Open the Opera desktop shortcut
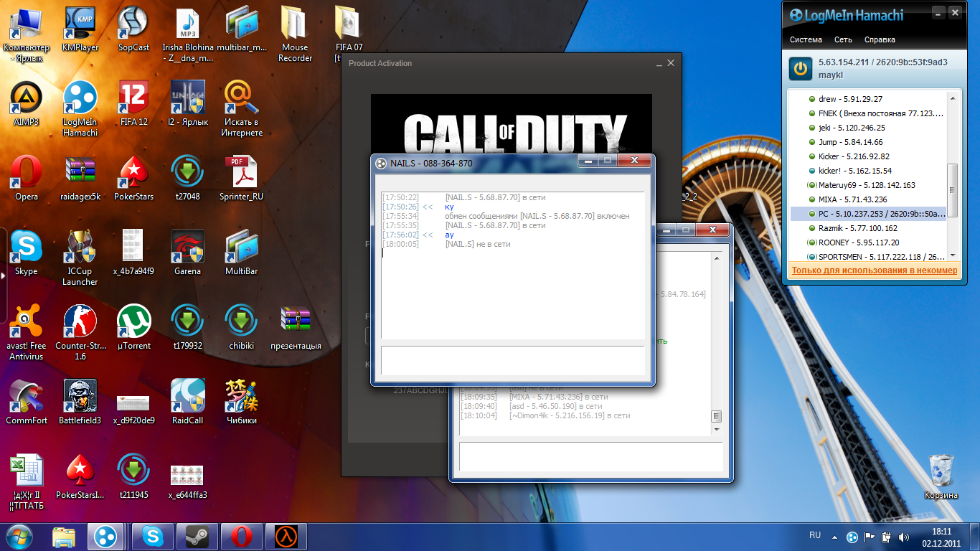The image size is (980, 551). pyautogui.click(x=27, y=178)
